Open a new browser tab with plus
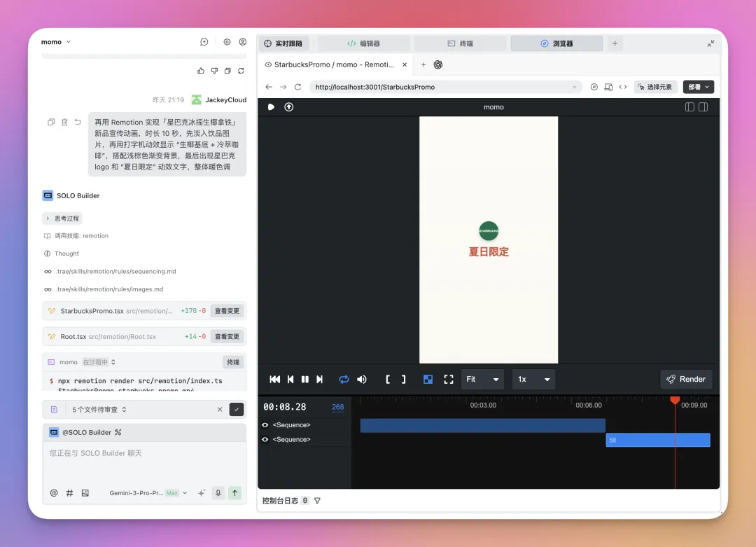The width and height of the screenshot is (756, 547). click(423, 64)
